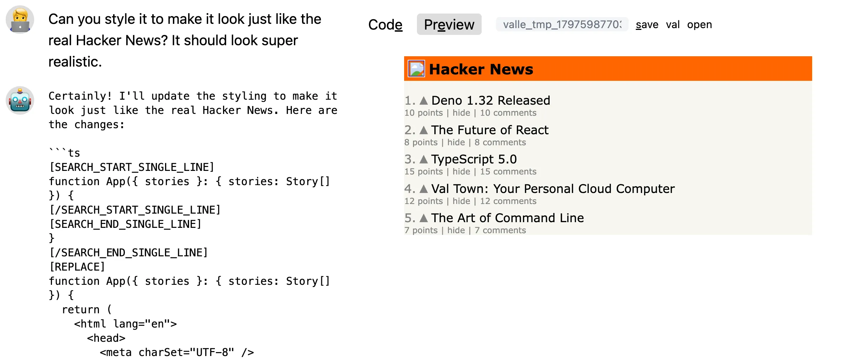Click the user avatar in chat
The width and height of the screenshot is (868, 361).
20,20
